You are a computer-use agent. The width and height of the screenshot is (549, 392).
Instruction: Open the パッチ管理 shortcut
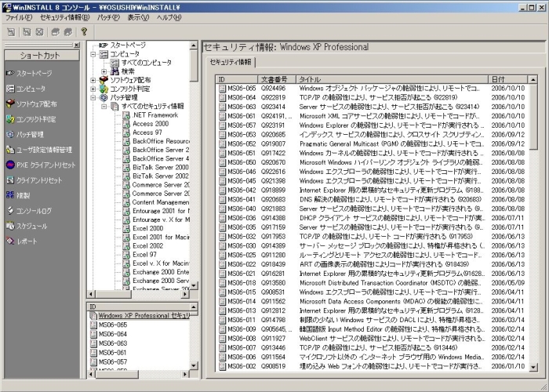tap(25, 134)
